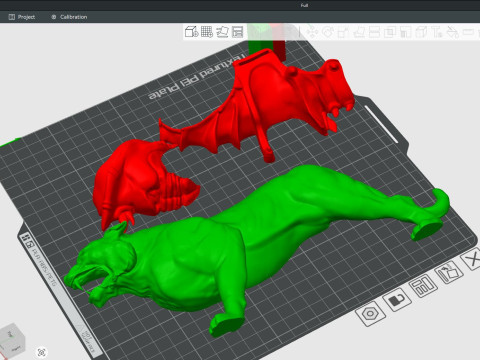Toggle the plate lock icon
The image size is (480, 360).
tap(397, 299)
